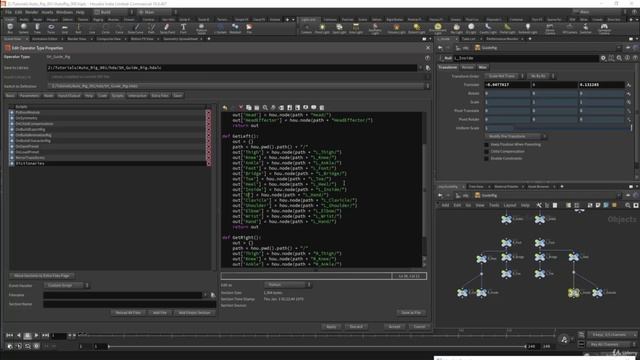The height and width of the screenshot is (360, 640).
Task: Open the Geometry Spreadsheet pane tab
Action: [x=180, y=39]
